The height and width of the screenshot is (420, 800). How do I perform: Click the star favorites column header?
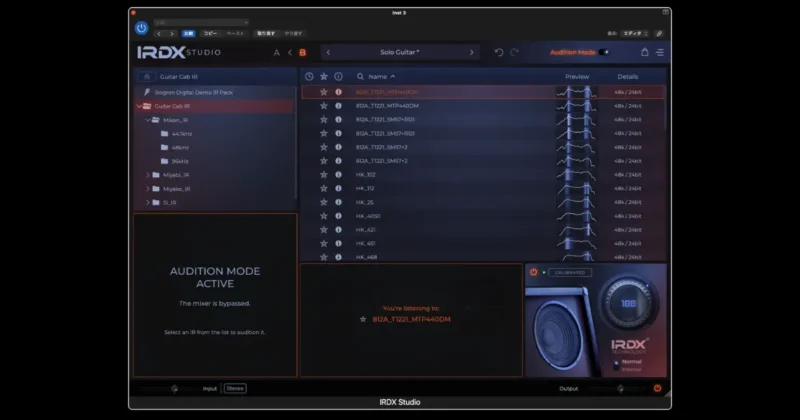(x=323, y=77)
